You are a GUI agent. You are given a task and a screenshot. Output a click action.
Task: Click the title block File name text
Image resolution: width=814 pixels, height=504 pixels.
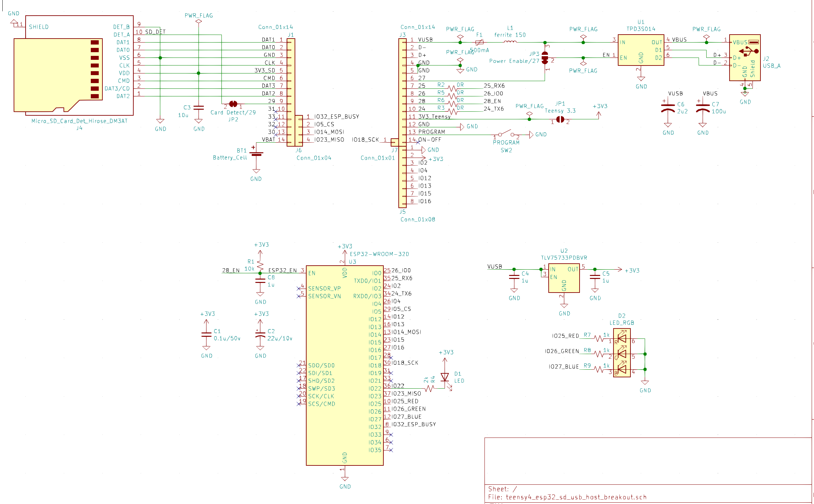(x=567, y=497)
